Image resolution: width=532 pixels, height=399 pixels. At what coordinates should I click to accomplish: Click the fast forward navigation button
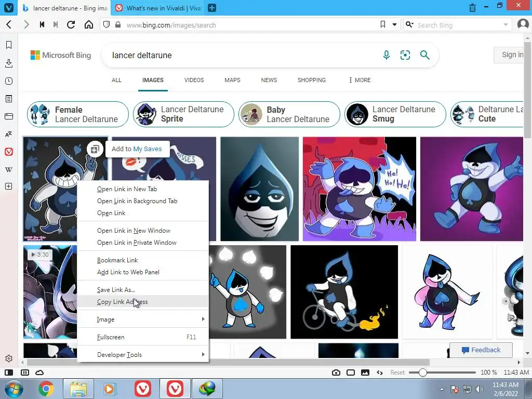coord(56,24)
